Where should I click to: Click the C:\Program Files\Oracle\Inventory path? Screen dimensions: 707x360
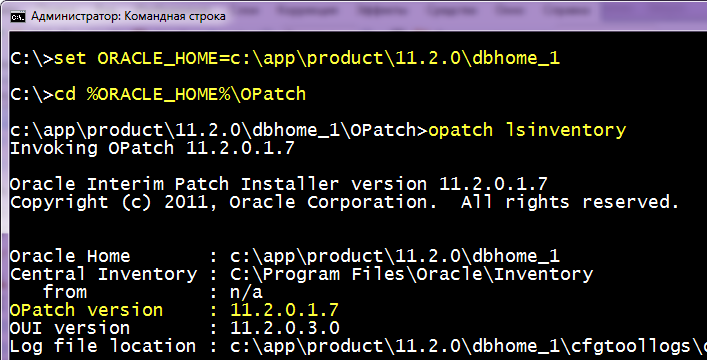coord(412,275)
